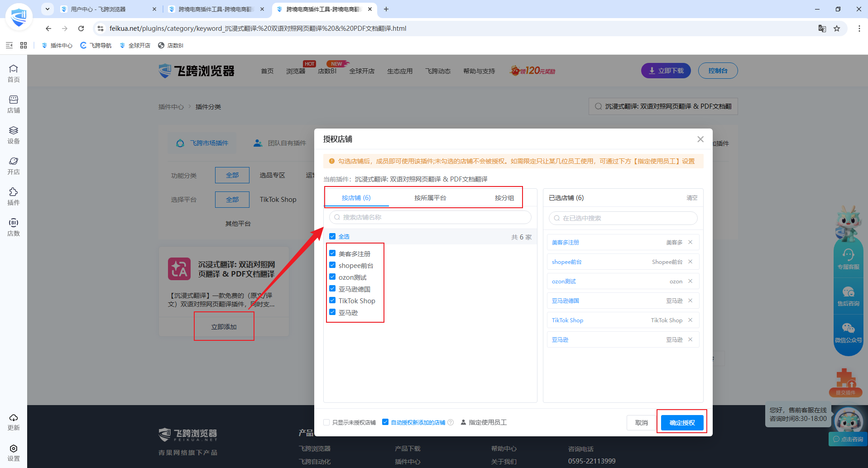The width and height of the screenshot is (868, 468).
Task: Click 清空 to clear selected stores
Action: pos(692,198)
